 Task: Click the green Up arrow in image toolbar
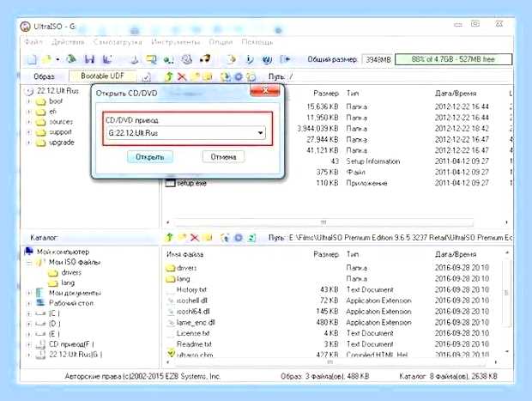(x=169, y=76)
